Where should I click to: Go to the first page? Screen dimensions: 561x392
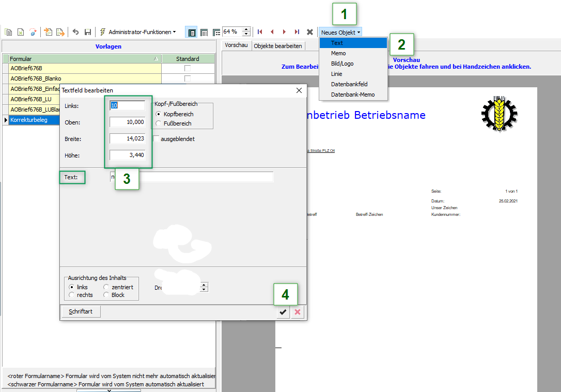point(260,32)
